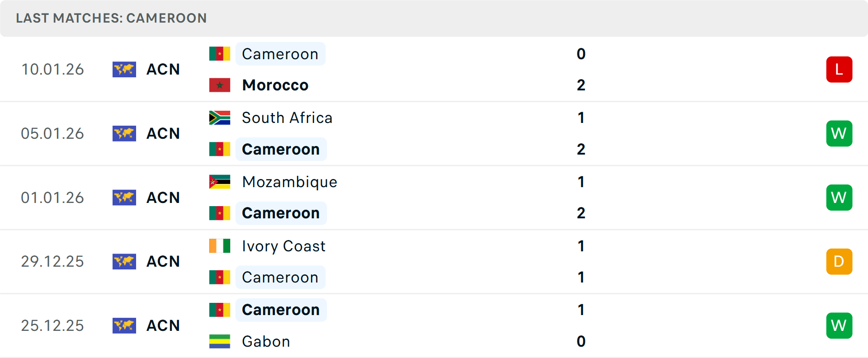Open the Gabon team link
The width and height of the screenshot is (868, 358).
(266, 341)
